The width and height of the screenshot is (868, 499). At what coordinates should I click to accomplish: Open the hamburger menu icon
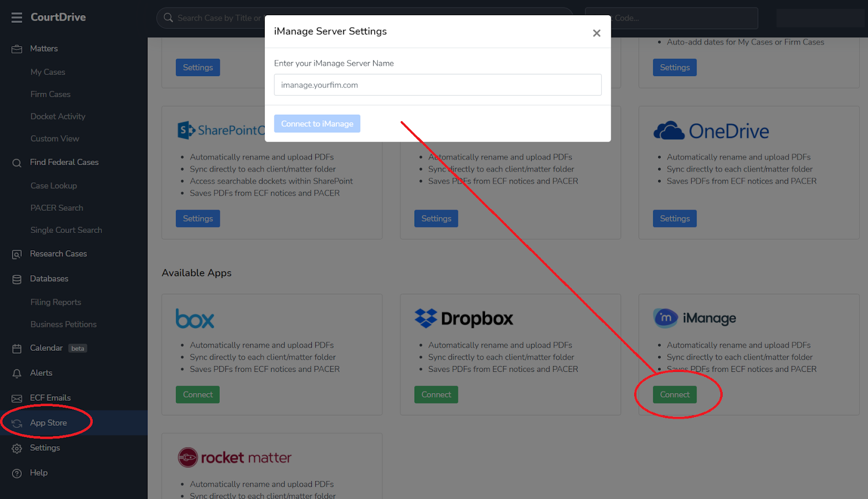pos(17,18)
